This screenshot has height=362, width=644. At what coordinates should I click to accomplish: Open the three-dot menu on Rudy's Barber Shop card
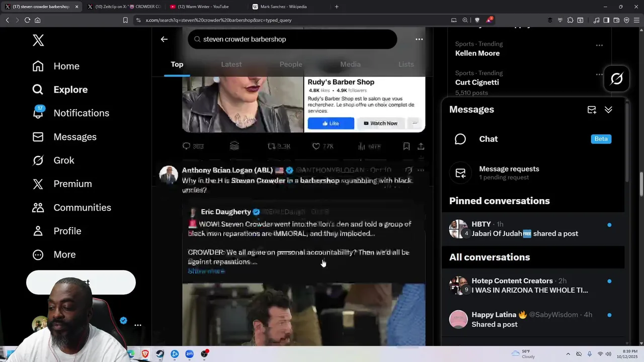pyautogui.click(x=415, y=123)
